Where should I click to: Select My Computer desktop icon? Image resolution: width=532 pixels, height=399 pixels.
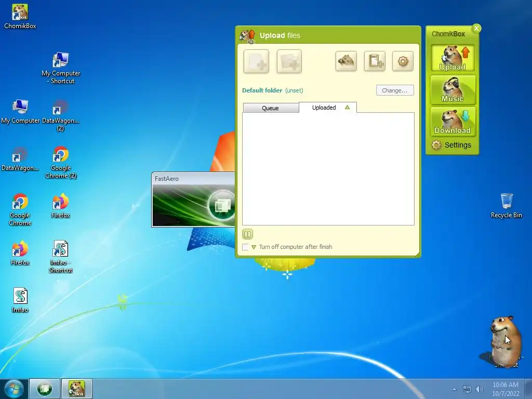pyautogui.click(x=20, y=111)
